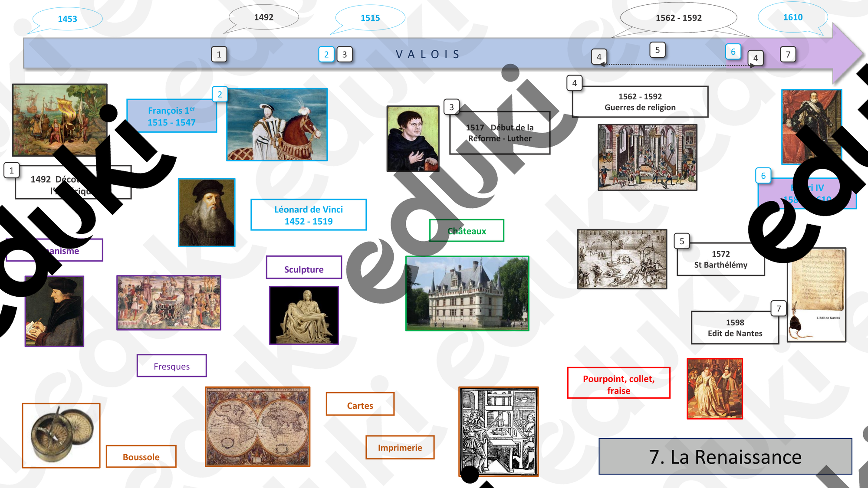This screenshot has height=488, width=868.
Task: Select the Erasmus writing portrait
Action: (x=54, y=311)
